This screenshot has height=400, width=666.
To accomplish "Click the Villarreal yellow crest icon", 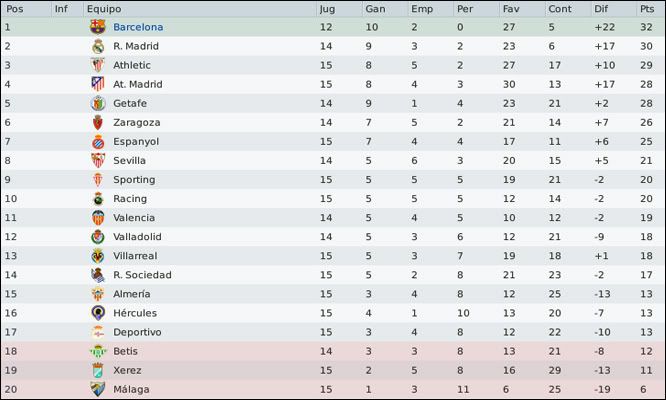I will [x=98, y=256].
